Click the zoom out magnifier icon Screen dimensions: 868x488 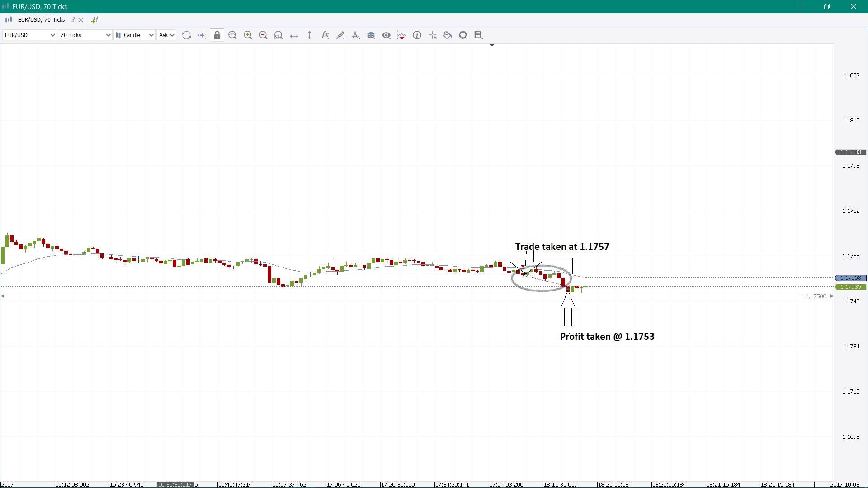click(263, 35)
